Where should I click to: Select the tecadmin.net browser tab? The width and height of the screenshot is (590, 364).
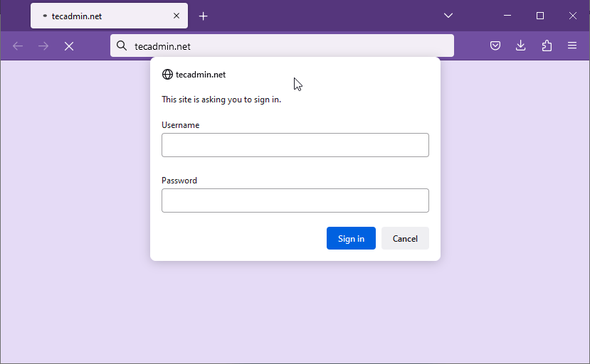[109, 16]
